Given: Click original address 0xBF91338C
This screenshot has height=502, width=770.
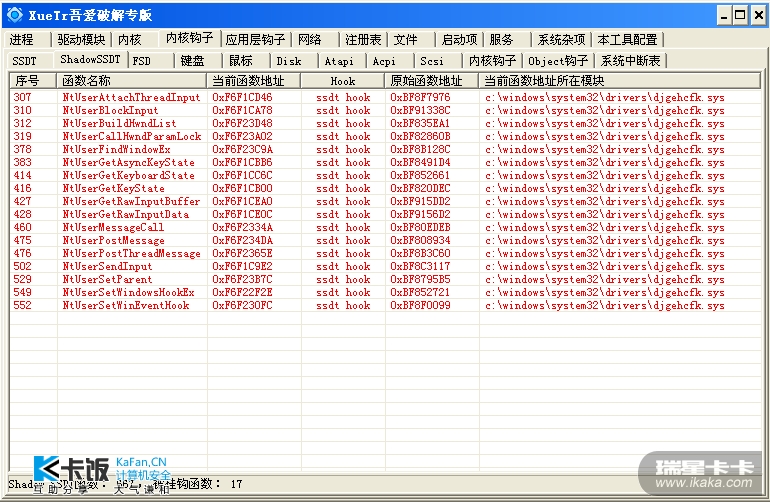Looking at the screenshot, I should tap(420, 111).
